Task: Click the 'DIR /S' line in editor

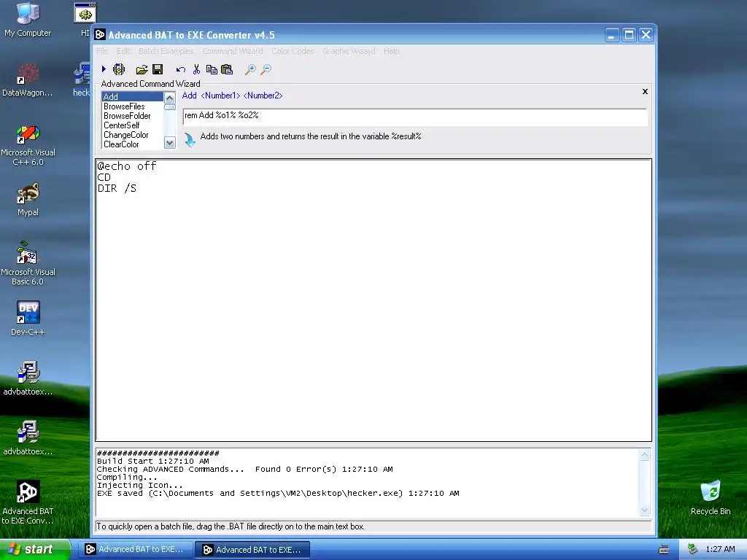Action: click(x=117, y=188)
